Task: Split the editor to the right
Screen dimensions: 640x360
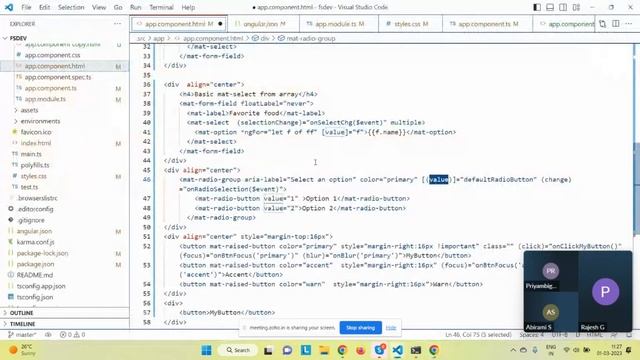Action: click(x=616, y=24)
